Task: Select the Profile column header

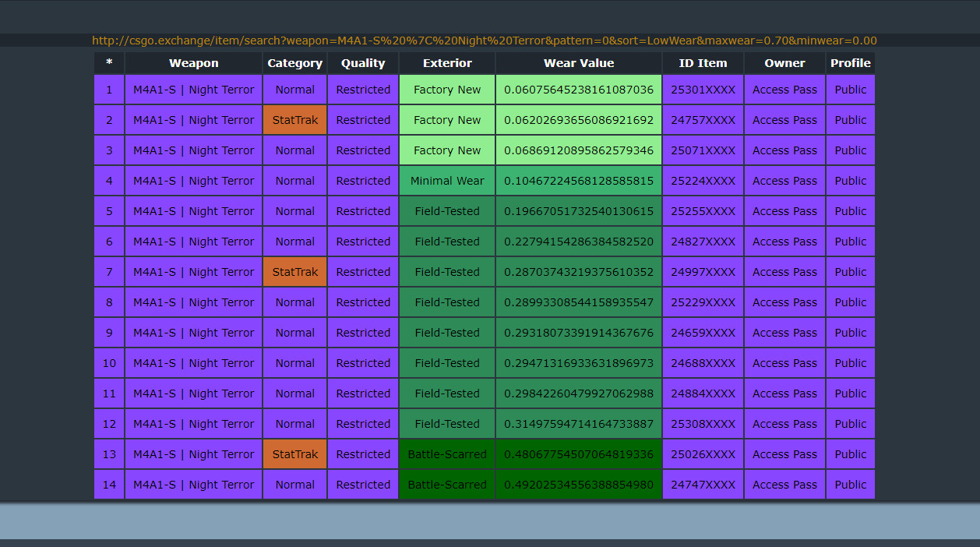Action: coord(851,63)
